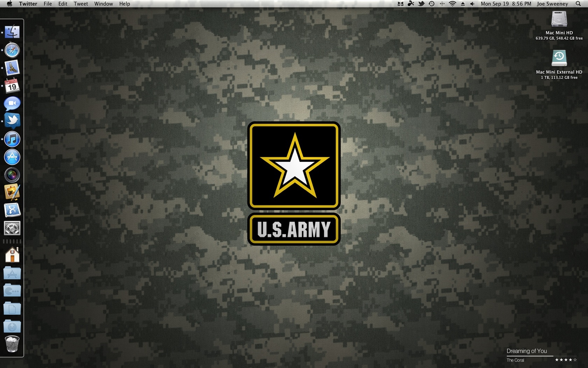The image size is (588, 368).
Task: Select the Mac Mini HD drive icon
Action: click(559, 19)
